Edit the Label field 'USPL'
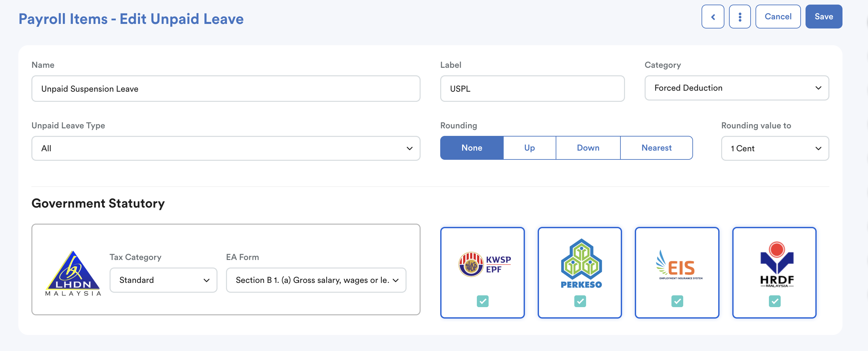 coord(532,88)
